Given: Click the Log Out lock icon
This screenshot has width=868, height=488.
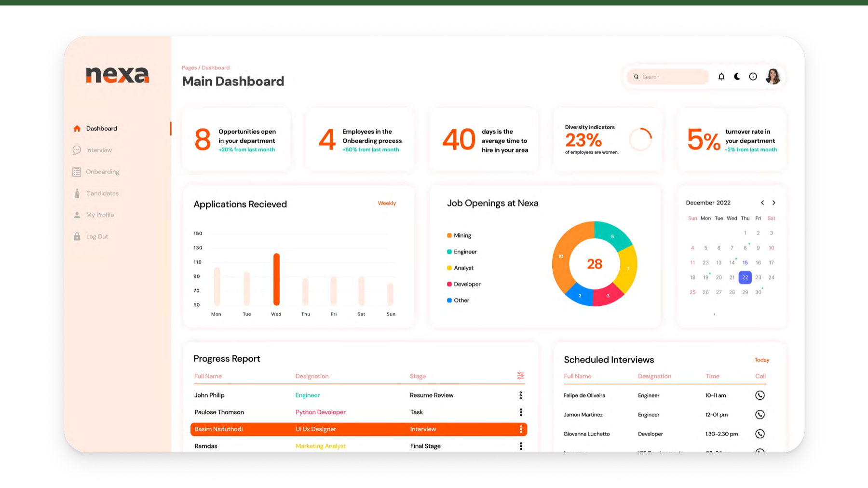Looking at the screenshot, I should pos(77,236).
